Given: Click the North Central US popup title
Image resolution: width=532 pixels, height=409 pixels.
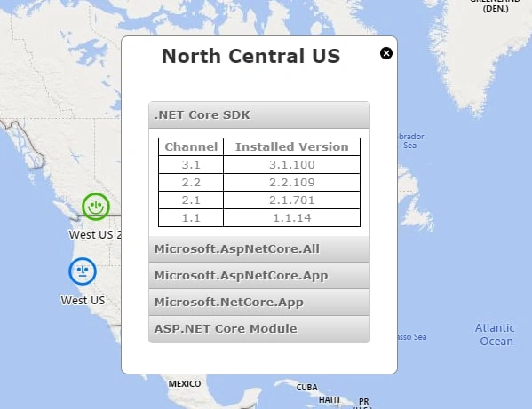Looking at the screenshot, I should pos(251,56).
